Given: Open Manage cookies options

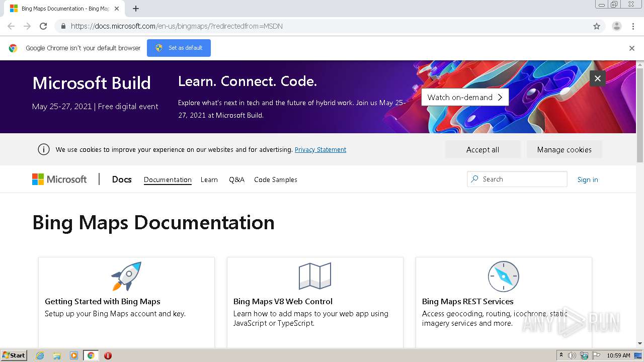Looking at the screenshot, I should pos(564,149).
